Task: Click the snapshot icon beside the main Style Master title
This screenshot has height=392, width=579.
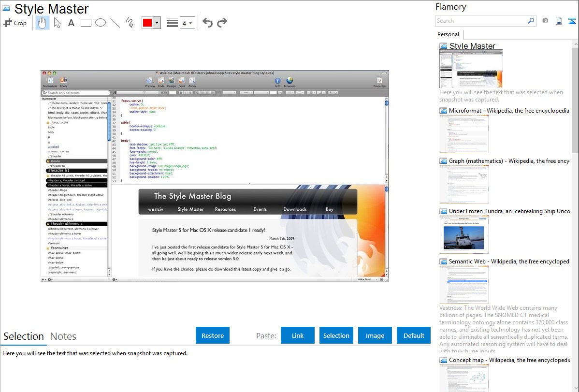Action: click(x=6, y=8)
